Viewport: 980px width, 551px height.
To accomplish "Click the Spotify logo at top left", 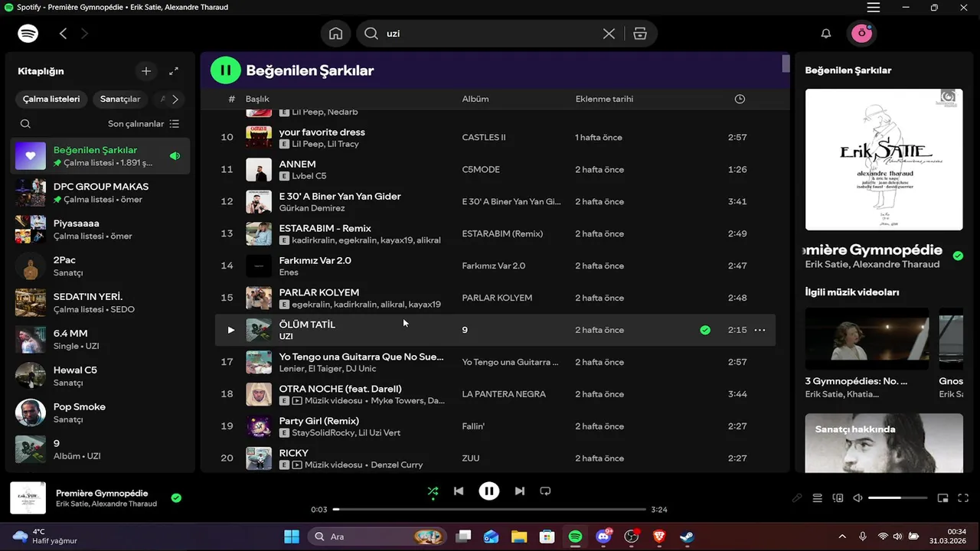I will click(28, 34).
